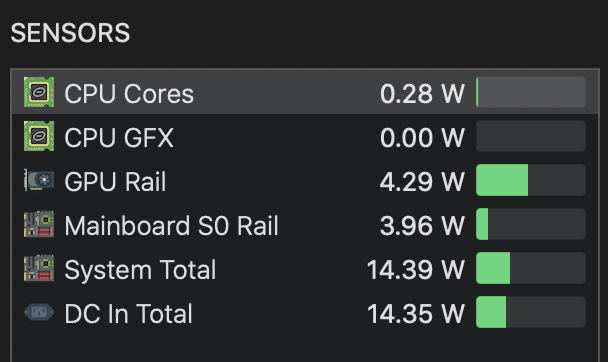Click the Mainboard S0 Rail motherboard icon

[39, 224]
